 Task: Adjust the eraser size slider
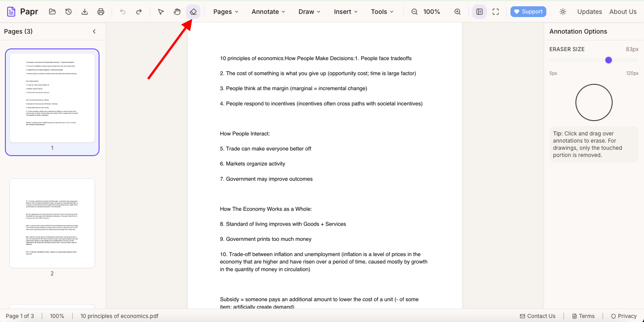[x=609, y=60]
